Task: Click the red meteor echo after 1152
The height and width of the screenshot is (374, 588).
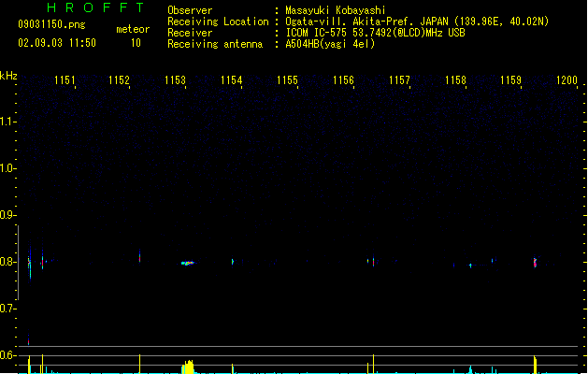Action: 140,257
